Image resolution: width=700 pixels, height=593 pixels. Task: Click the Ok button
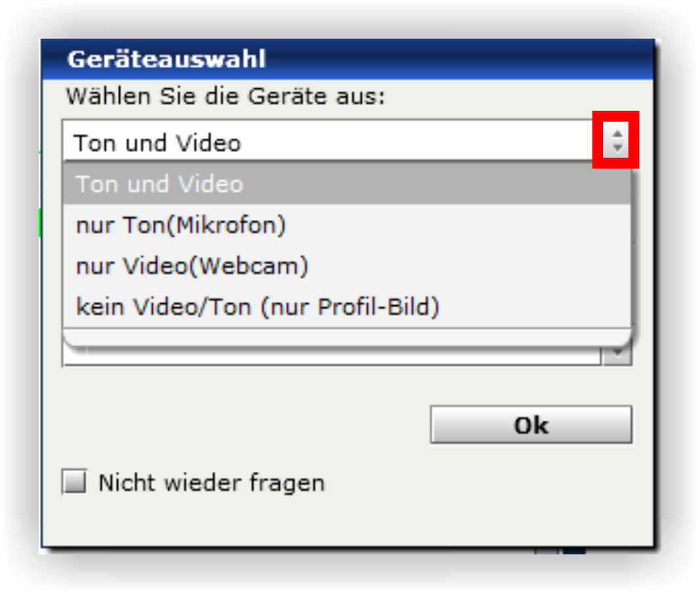[531, 425]
